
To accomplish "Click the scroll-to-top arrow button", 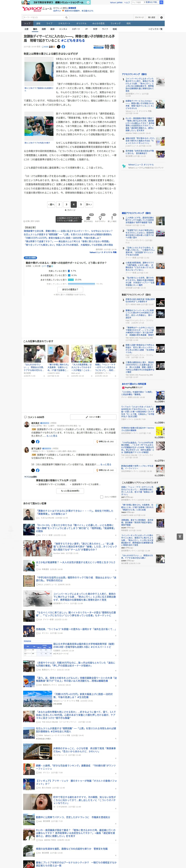I will pyautogui.click(x=180, y=536).
